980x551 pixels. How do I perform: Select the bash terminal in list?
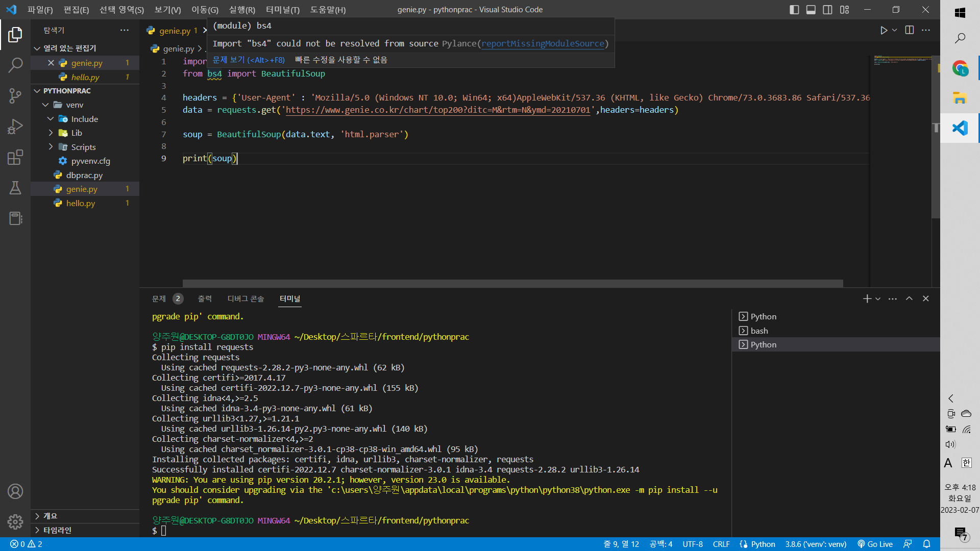point(836,331)
